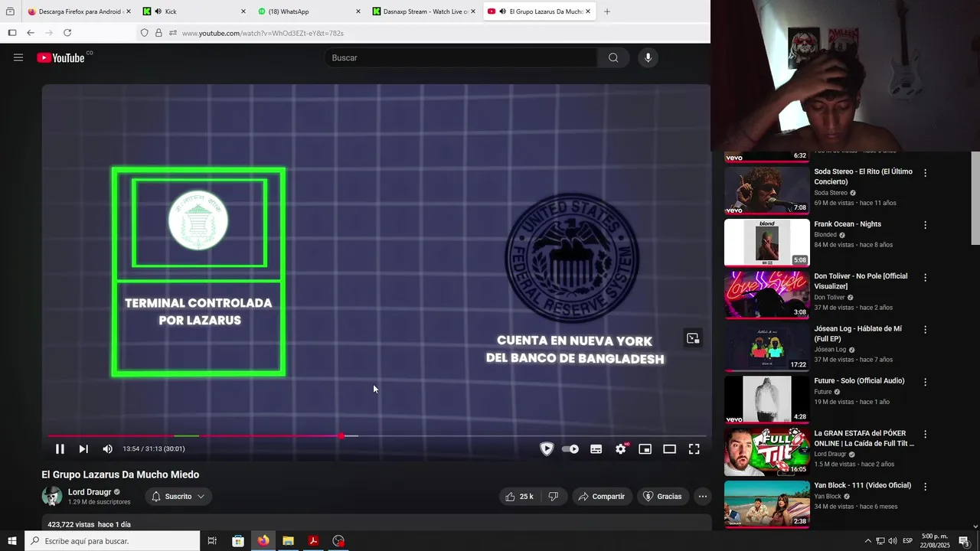
Task: Switch to the Descarga Firefox para Android tab
Action: click(80, 11)
